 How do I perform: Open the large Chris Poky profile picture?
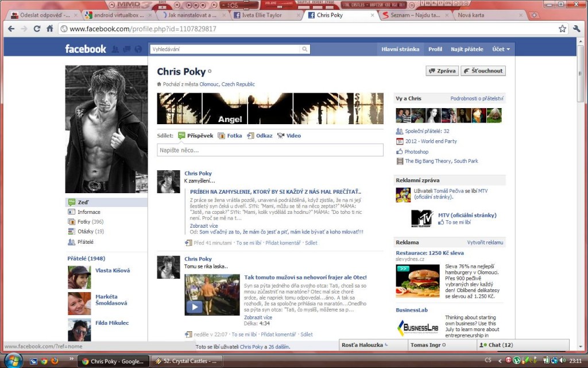[x=106, y=129]
